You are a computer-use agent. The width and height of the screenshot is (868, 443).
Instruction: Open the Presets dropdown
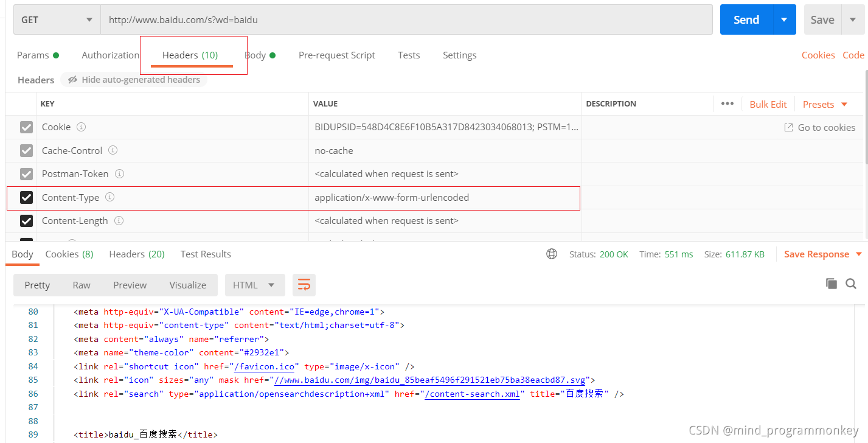825,104
